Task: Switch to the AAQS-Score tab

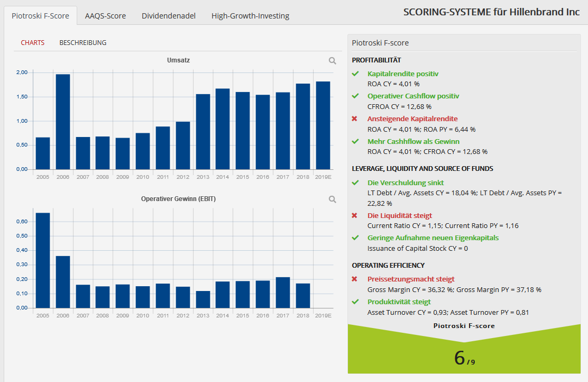Action: coord(105,16)
